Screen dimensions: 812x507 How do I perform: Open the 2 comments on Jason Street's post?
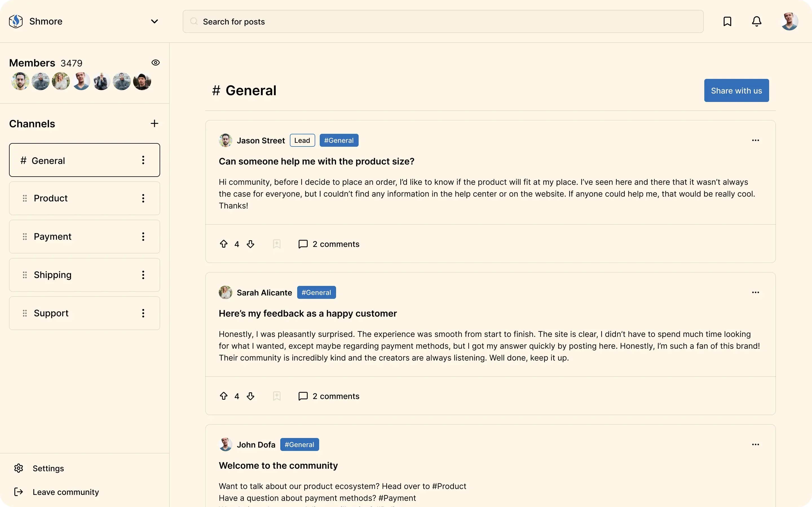[x=336, y=244]
